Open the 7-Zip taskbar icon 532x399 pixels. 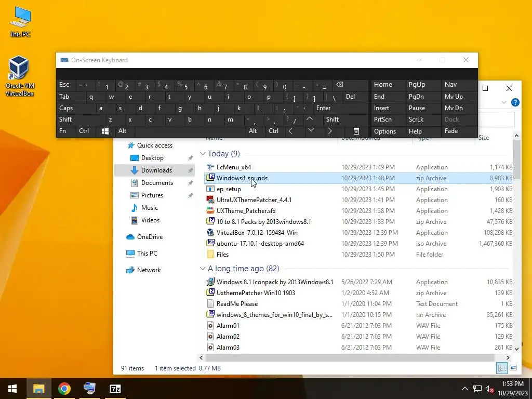click(x=115, y=389)
